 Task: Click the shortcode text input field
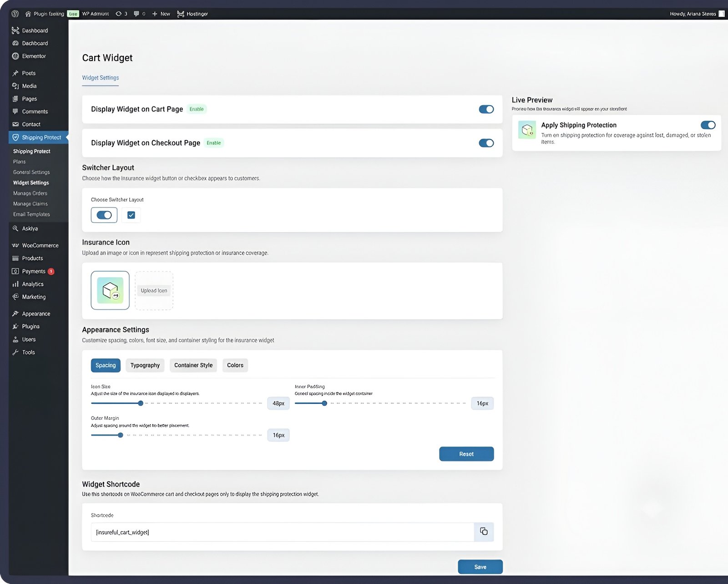(x=283, y=532)
